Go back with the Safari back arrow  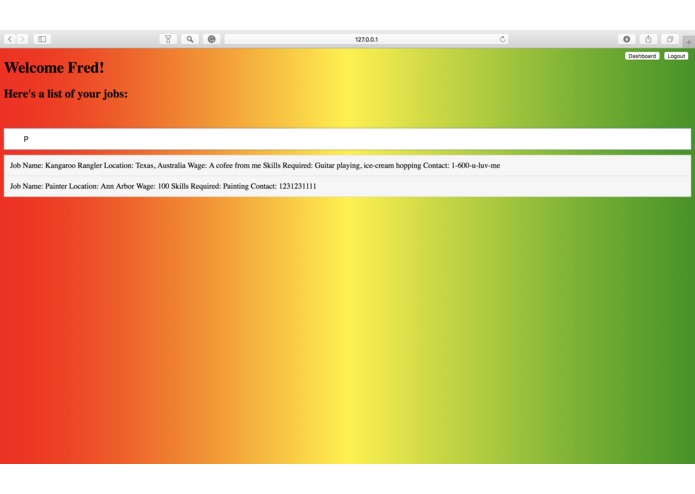pyautogui.click(x=10, y=39)
